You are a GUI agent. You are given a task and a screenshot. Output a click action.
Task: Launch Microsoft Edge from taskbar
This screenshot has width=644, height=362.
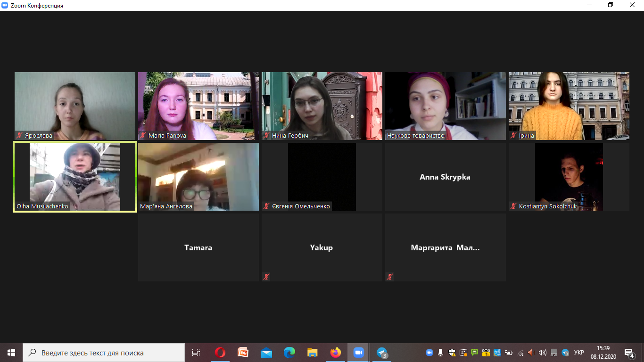[289, 353]
